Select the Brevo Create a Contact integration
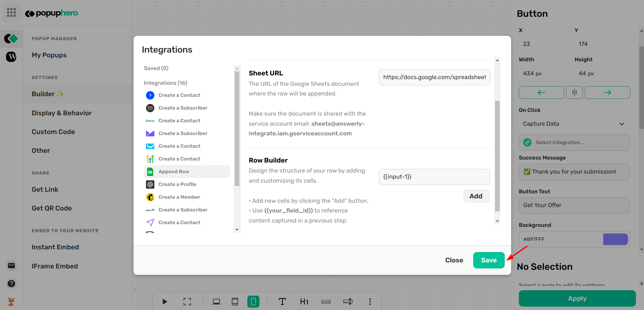 coord(179,120)
